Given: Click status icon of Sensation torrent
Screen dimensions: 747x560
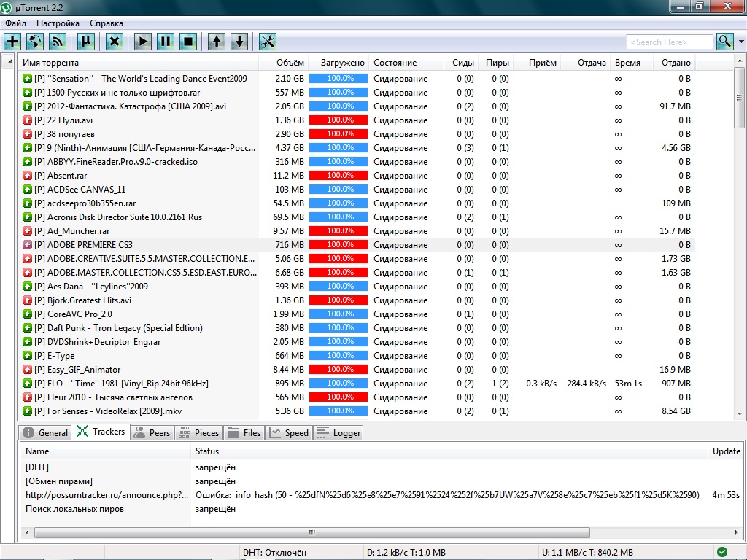Looking at the screenshot, I should [27, 79].
